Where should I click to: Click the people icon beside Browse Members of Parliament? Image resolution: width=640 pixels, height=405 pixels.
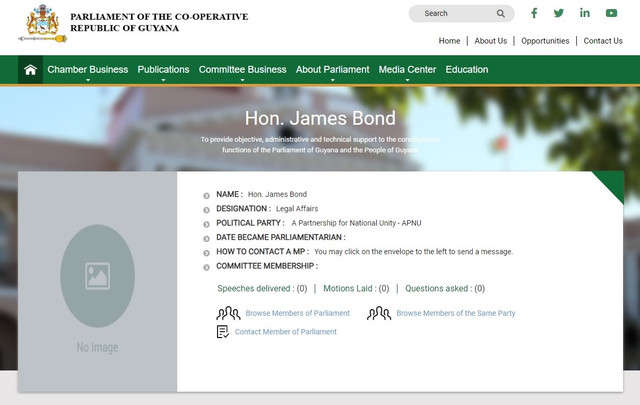click(228, 313)
